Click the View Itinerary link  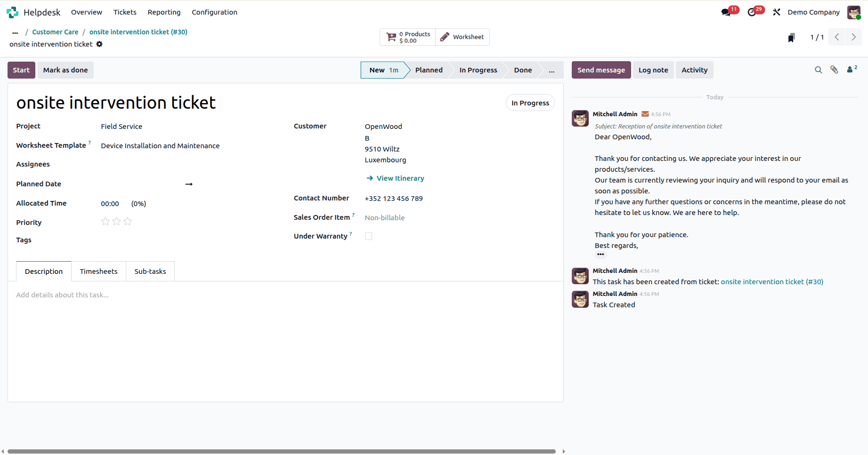[400, 178]
